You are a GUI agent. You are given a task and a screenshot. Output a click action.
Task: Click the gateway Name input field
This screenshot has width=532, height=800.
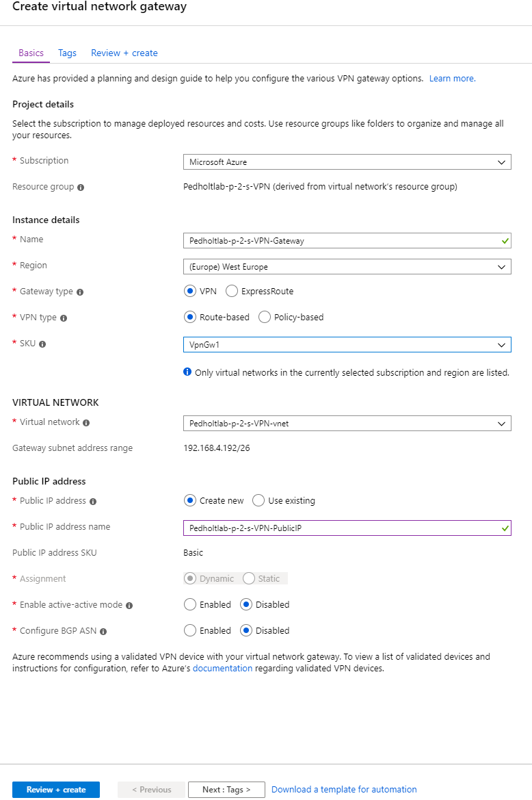[347, 240]
